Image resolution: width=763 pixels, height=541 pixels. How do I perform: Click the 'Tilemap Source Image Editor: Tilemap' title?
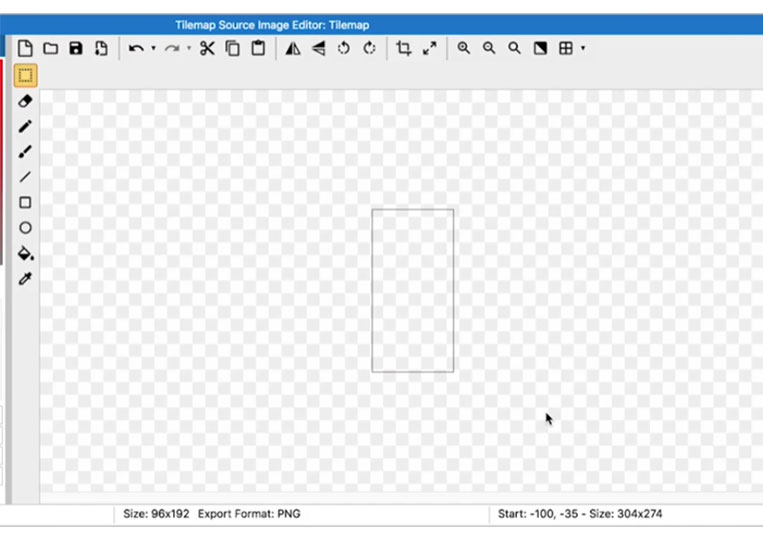click(272, 25)
